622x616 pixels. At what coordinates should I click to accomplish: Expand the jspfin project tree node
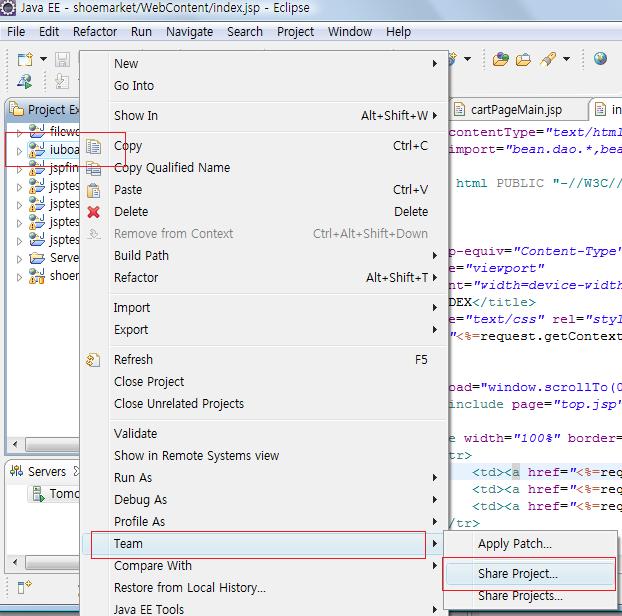19,170
